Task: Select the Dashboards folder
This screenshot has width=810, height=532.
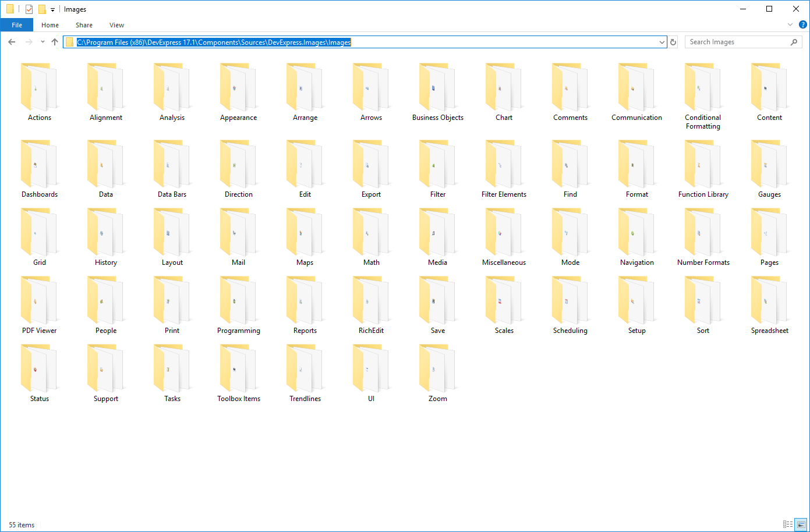Action: [40, 169]
